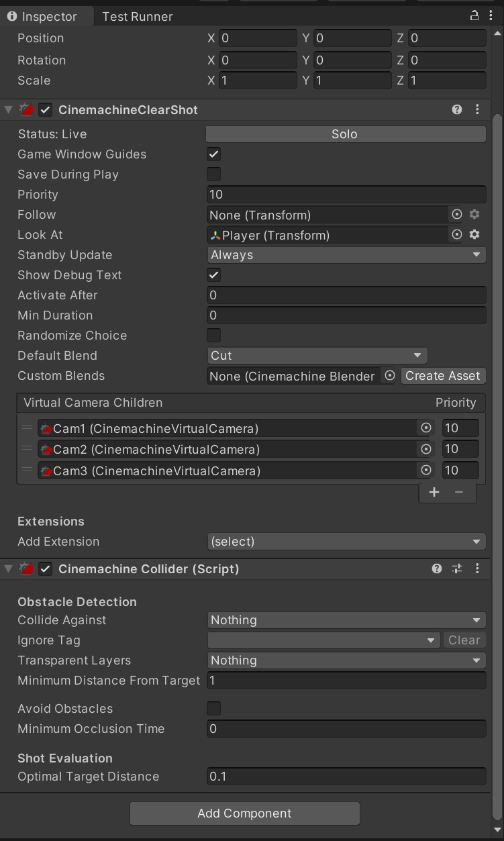Enable Avoid Obstacles checkbox

coord(213,709)
